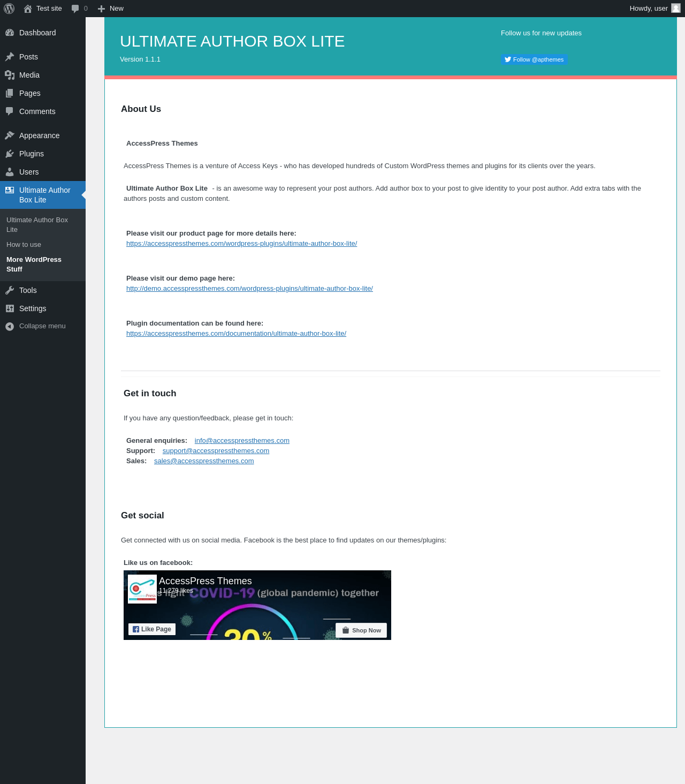
Task: Open the Dashboard menu
Action: (x=43, y=33)
